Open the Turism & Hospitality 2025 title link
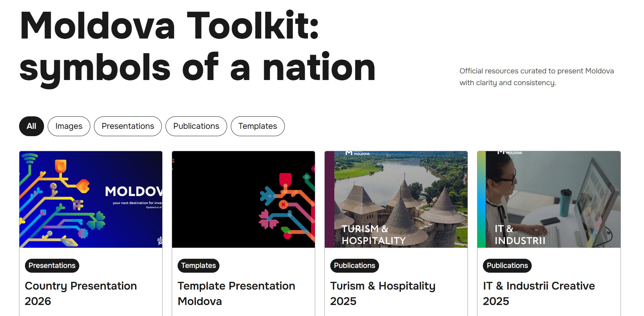 click(x=383, y=294)
